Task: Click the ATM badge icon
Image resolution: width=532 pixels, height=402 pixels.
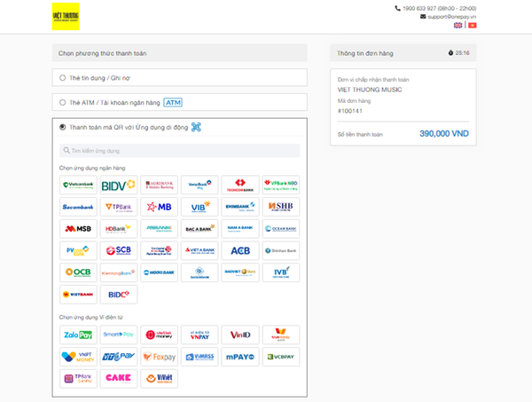Action: [x=173, y=102]
